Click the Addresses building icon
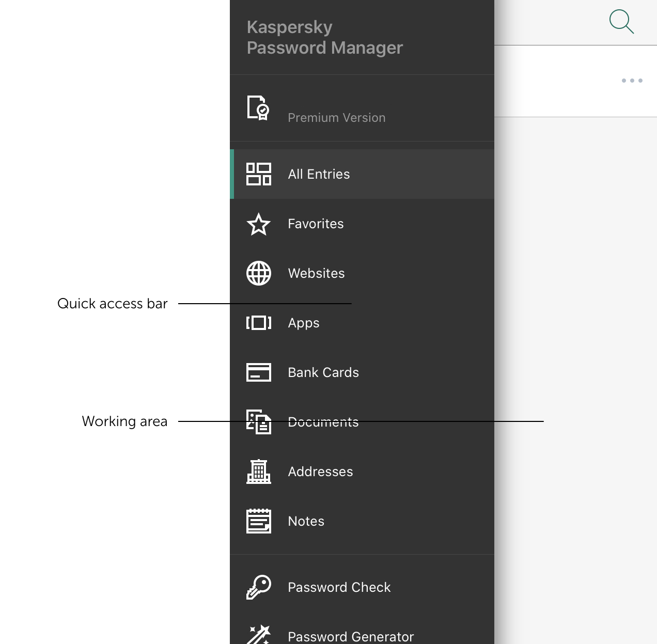657x644 pixels. coord(259,472)
